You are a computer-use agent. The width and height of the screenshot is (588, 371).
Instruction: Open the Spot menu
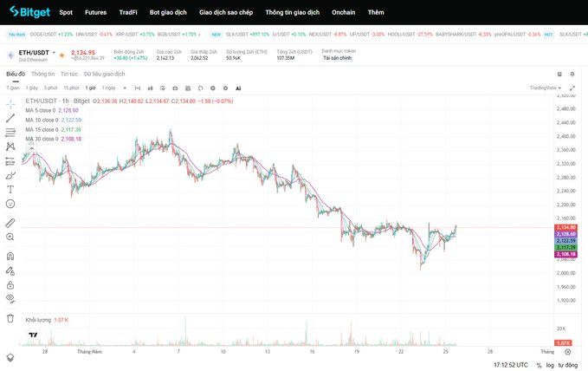tap(66, 12)
